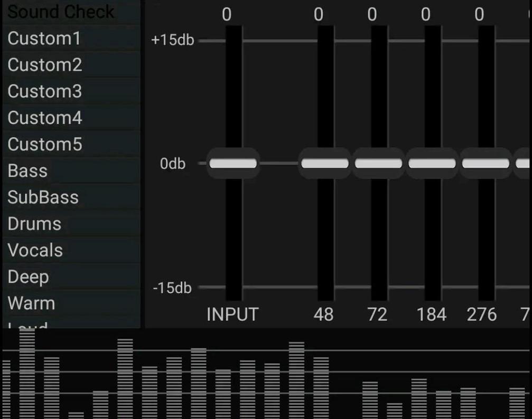Viewport: 532px width, 419px height.
Task: Select the Custom2 preset
Action: 58,64
